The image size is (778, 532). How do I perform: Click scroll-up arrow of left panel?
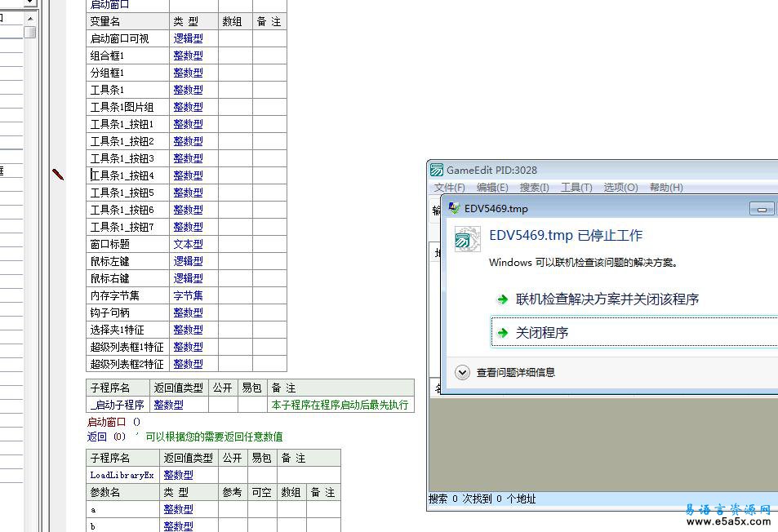(x=30, y=18)
